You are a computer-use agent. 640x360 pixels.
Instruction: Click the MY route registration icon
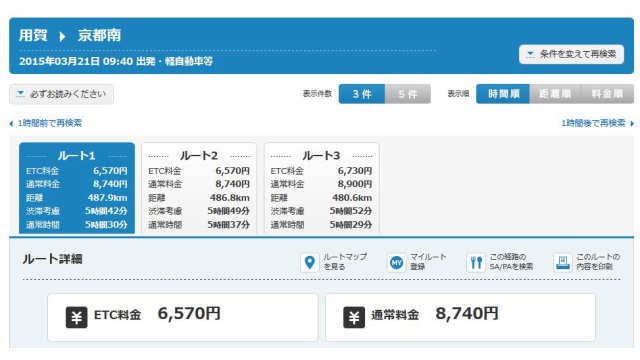[396, 262]
